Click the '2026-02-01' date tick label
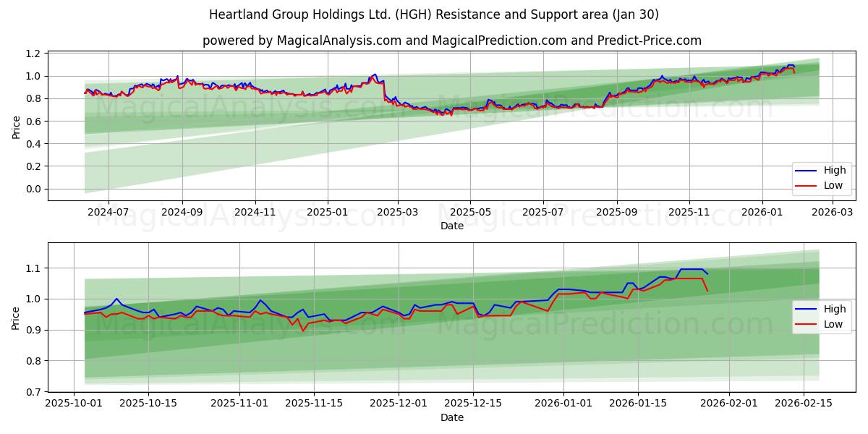The image size is (868, 434). click(728, 404)
